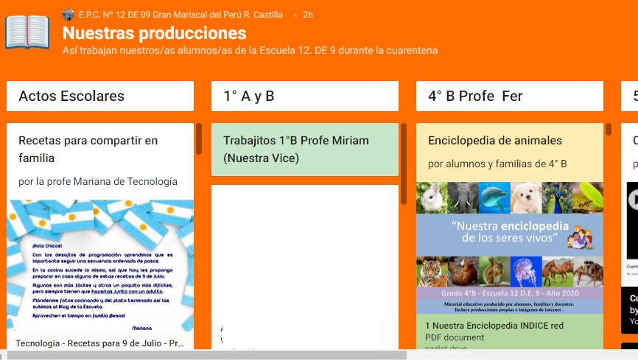Image resolution: width=638 pixels, height=364 pixels.
Task: Click the blank post under 1° A y B
Action: [305, 267]
